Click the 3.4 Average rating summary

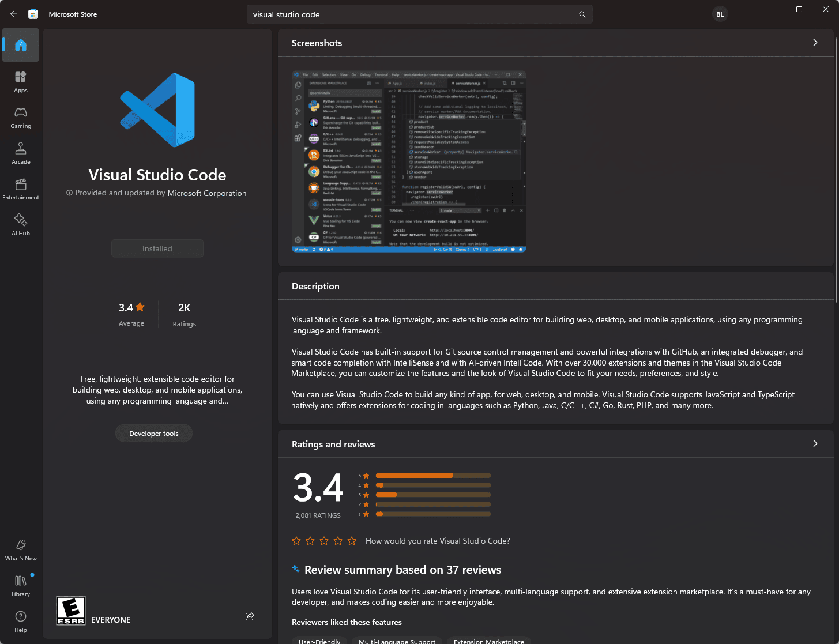click(x=131, y=315)
